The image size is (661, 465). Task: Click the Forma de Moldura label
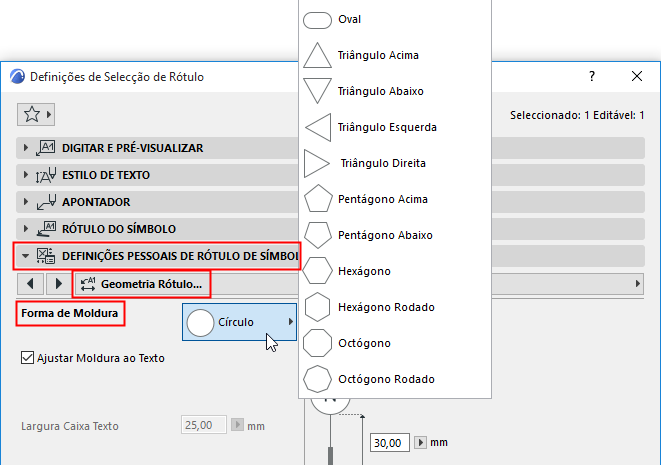[70, 313]
